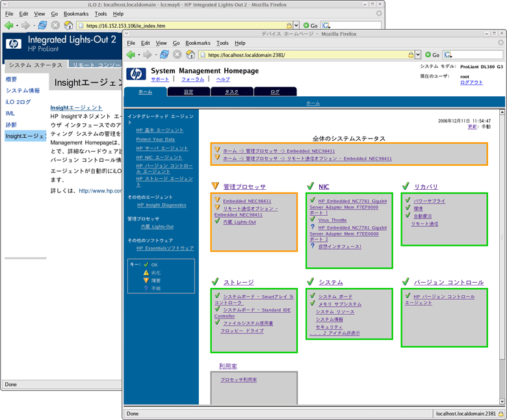
Task: Open the HP Insight Diagnostics sidebar link
Action: [x=161, y=205]
